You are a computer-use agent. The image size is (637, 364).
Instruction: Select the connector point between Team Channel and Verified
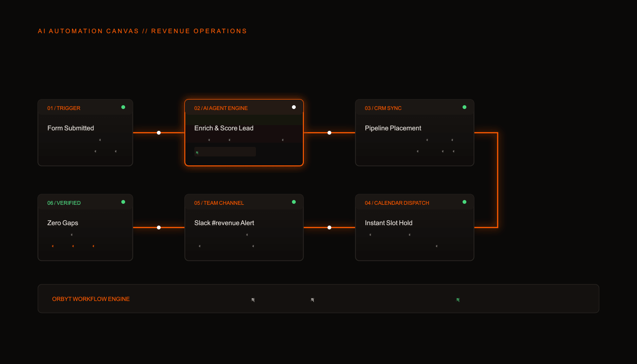coord(159,227)
